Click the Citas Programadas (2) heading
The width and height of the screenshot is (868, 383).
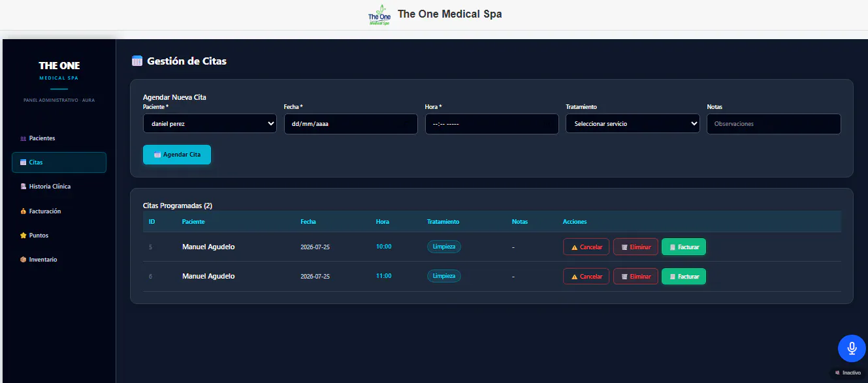point(178,206)
